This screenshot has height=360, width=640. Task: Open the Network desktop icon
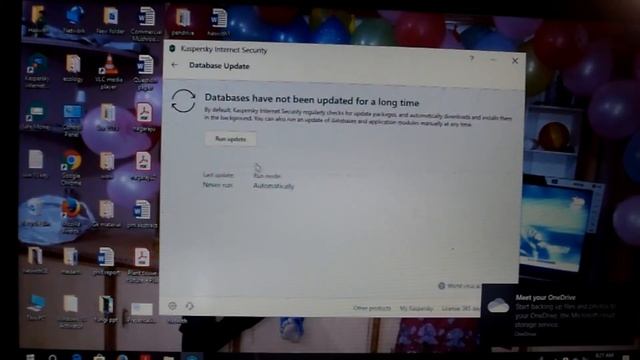74,20
